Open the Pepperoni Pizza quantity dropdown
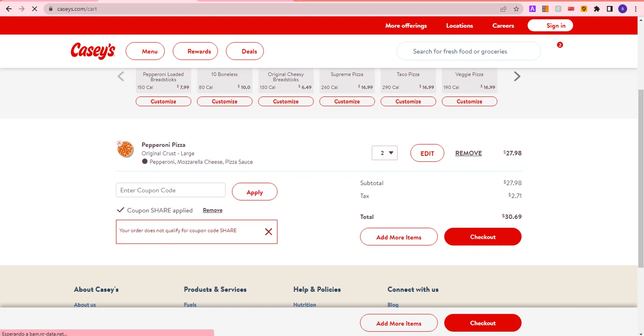Screen dimensions: 644x336 [385, 153]
